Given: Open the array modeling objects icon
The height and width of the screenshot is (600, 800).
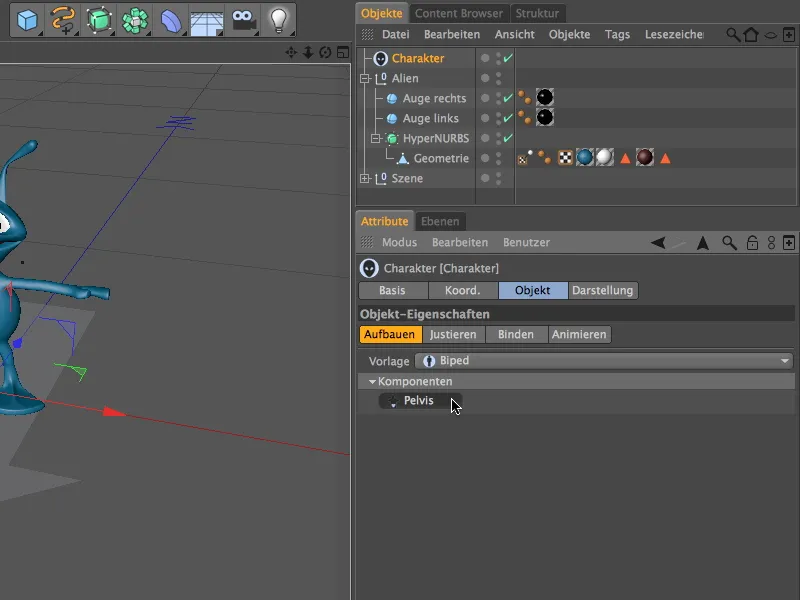Looking at the screenshot, I should click(x=135, y=20).
